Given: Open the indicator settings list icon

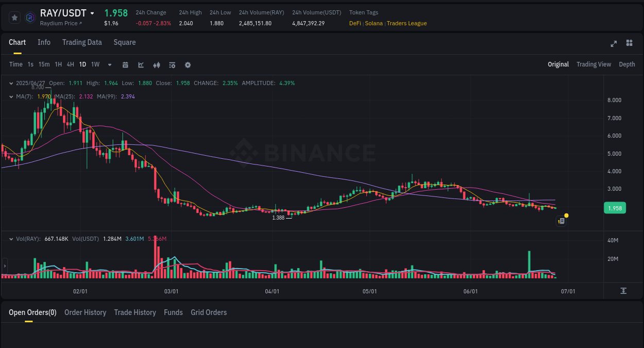Looking at the screenshot, I should pos(172,64).
